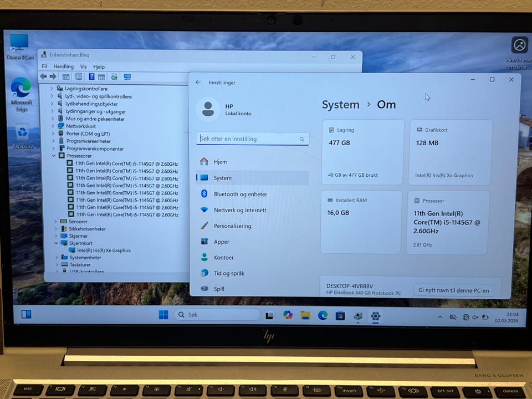Select System in Innstillinger sidebar

coord(253,178)
